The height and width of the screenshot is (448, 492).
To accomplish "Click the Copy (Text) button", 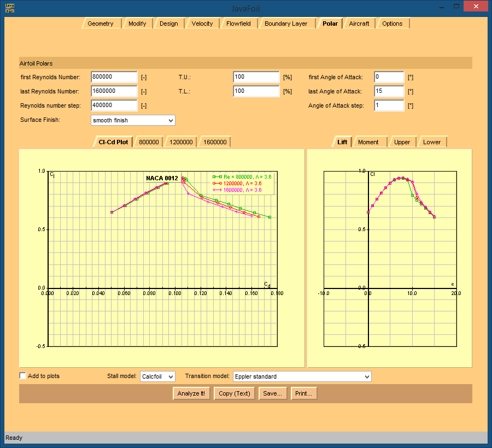I will tap(235, 393).
